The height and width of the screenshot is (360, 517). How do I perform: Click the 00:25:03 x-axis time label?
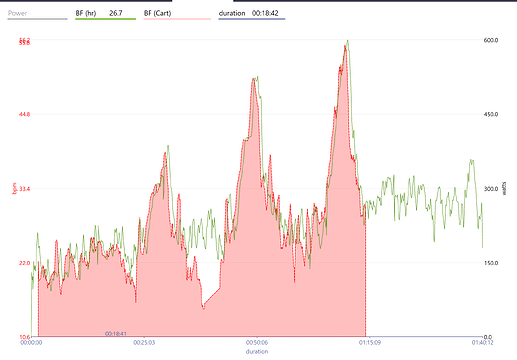click(144, 343)
